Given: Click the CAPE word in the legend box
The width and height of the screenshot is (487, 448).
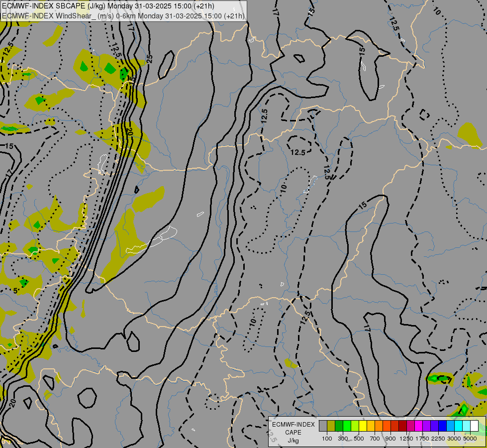Looking at the screenshot, I should [x=293, y=433].
